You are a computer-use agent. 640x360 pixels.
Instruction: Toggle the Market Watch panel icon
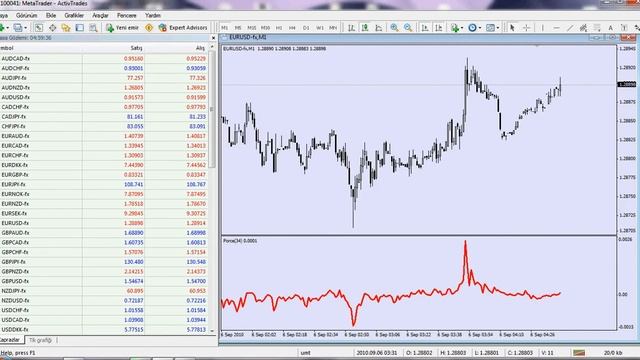click(x=38, y=28)
